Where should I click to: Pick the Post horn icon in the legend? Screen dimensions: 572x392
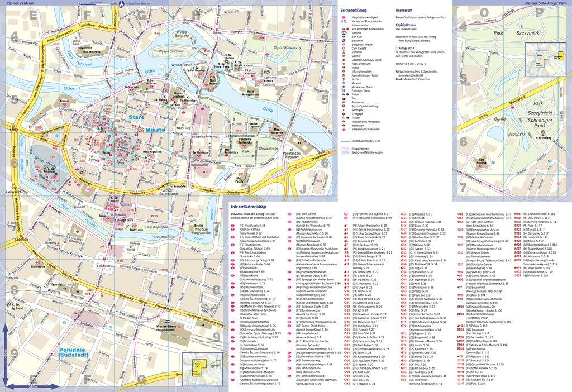344,98
